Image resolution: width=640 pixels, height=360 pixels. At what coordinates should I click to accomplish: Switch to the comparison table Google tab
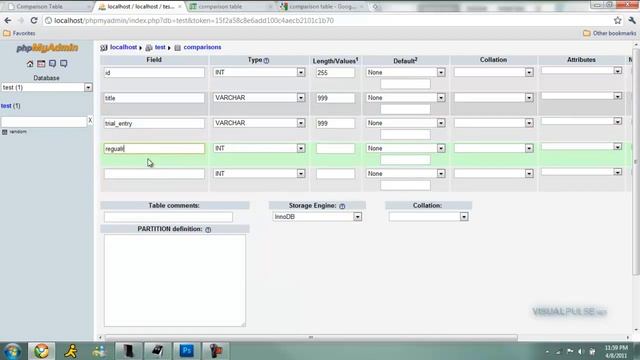pyautogui.click(x=322, y=7)
